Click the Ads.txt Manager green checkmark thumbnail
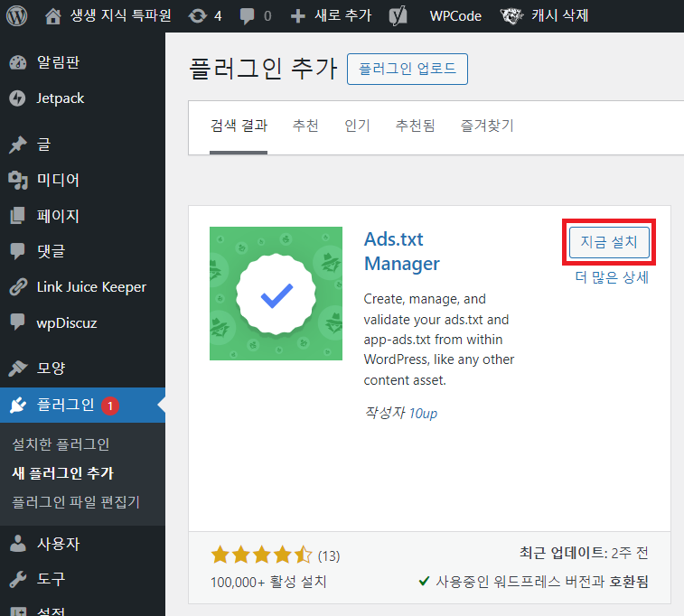 coord(276,294)
